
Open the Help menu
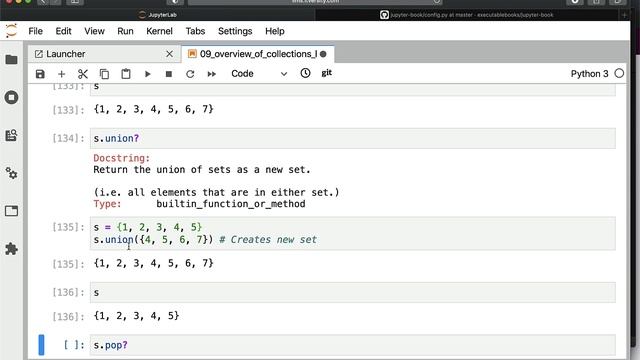(275, 31)
